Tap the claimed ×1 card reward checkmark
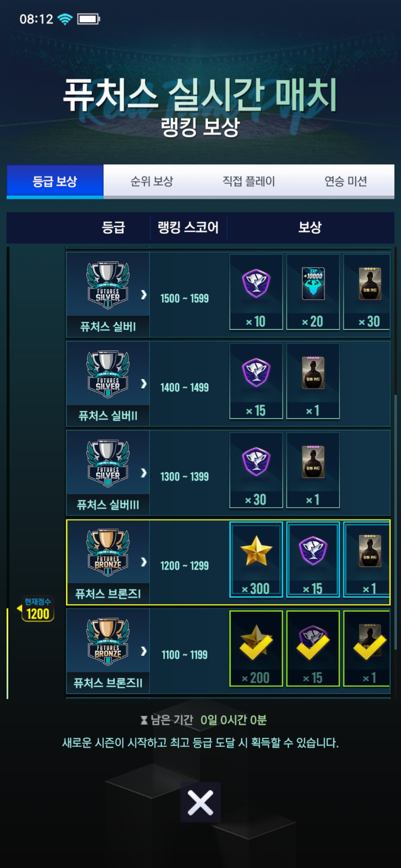The image size is (401, 868). 367,648
